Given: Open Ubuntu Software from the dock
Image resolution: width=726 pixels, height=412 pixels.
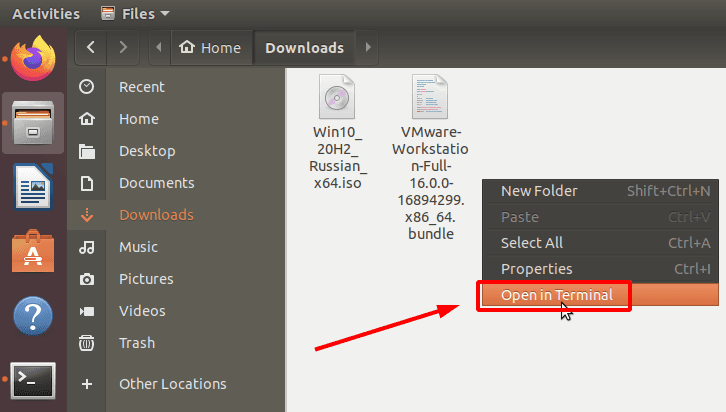Looking at the screenshot, I should (33, 251).
